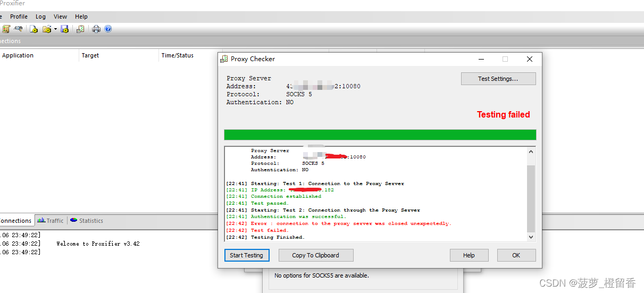The image size is (644, 293).
Task: Open the Profile menu
Action: (19, 16)
